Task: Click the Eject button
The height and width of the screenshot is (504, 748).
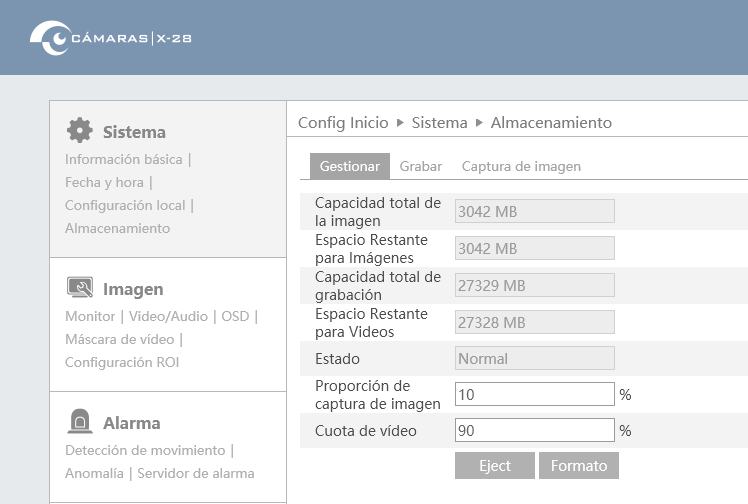Action: (495, 465)
